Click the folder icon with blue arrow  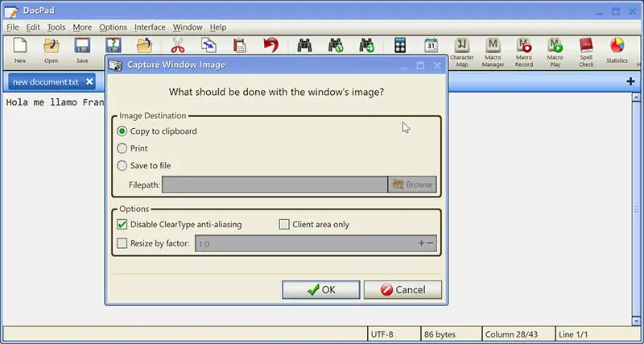[145, 45]
